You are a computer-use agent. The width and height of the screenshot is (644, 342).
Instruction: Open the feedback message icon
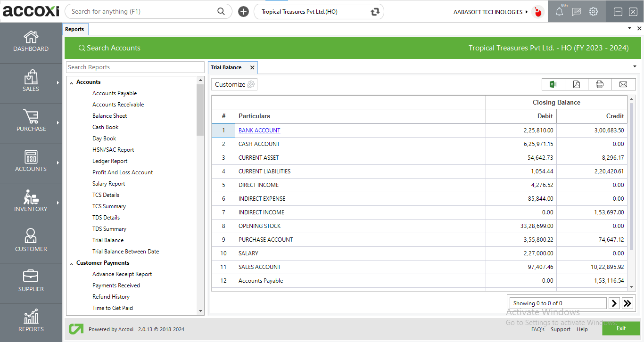(576, 11)
